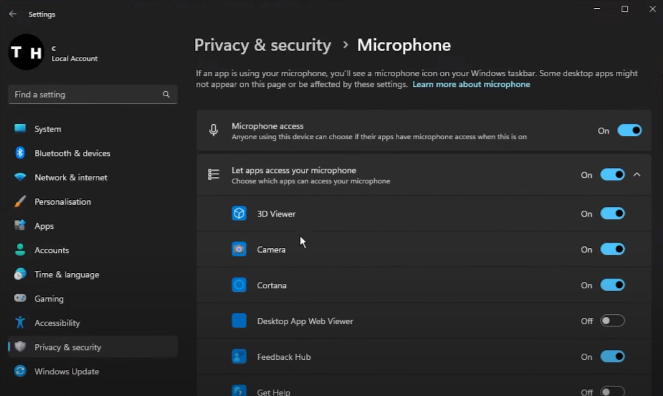The image size is (663, 396).
Task: Disable Cortana microphone access toggle
Action: click(x=612, y=285)
